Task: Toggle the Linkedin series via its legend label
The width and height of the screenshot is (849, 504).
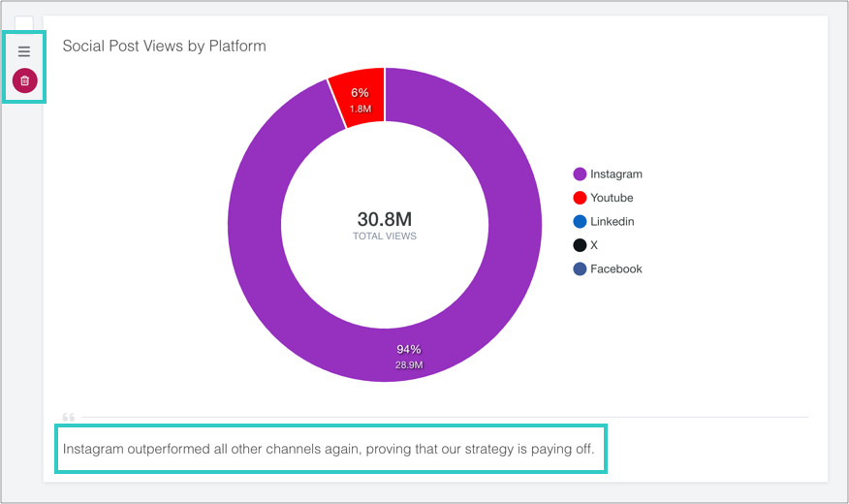Action: [x=613, y=222]
